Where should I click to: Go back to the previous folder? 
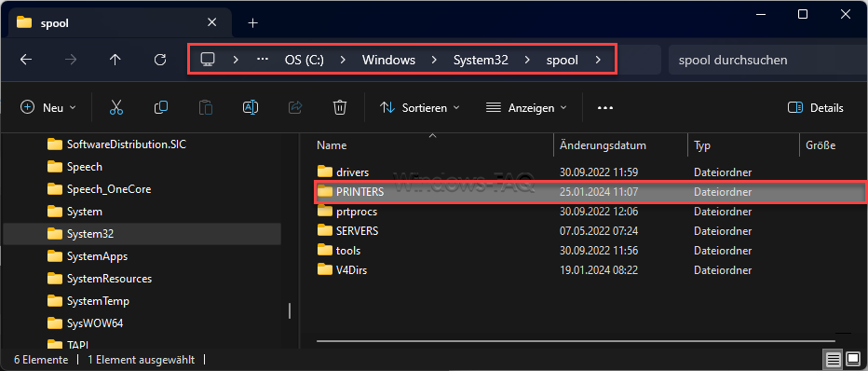[x=26, y=60]
